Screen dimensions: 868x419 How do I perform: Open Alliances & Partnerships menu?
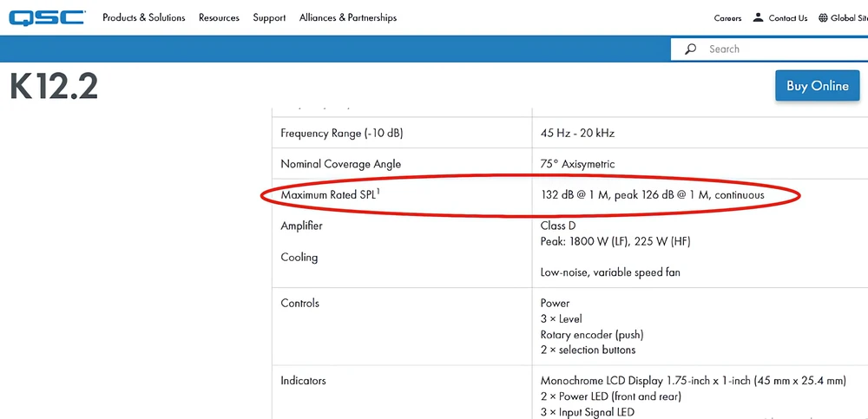click(348, 17)
